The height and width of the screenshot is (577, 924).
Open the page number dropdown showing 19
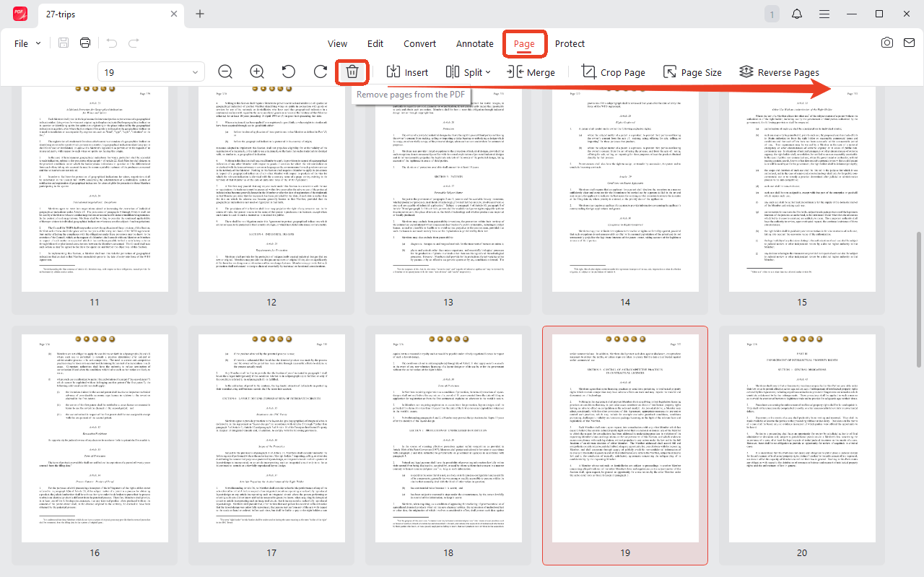[151, 72]
